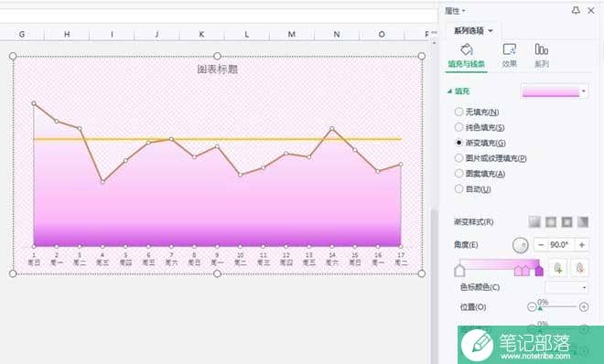604x364 pixels.
Task: Decrease the angle with minus button
Action: (541, 245)
